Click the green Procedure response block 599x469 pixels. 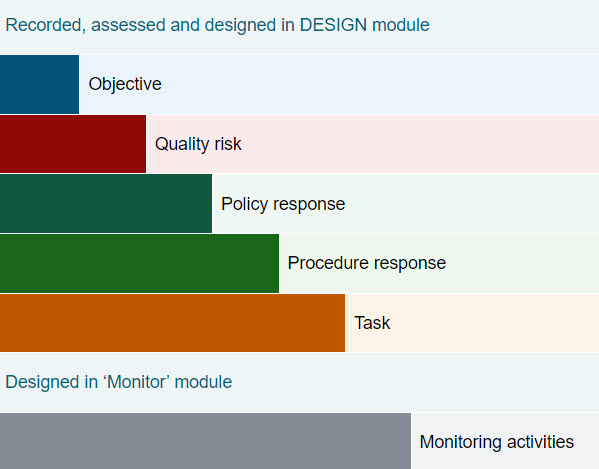(139, 264)
